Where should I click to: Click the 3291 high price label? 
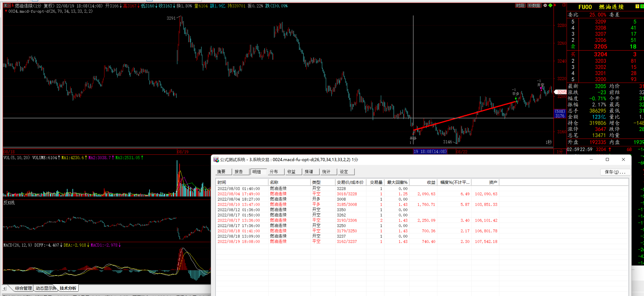(171, 18)
